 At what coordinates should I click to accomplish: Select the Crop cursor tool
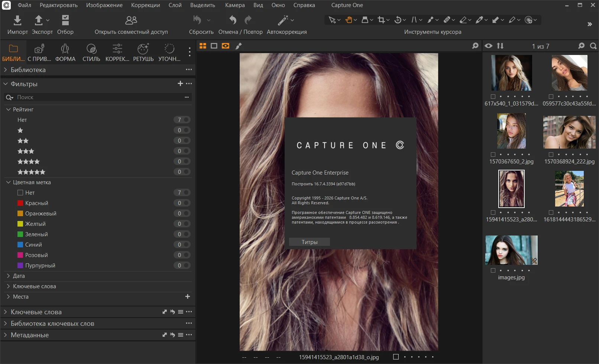click(381, 20)
